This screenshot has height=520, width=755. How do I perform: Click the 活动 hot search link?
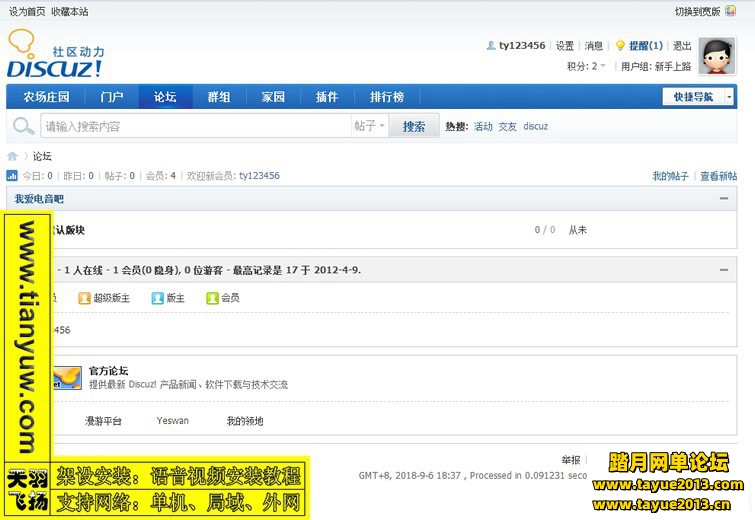pos(483,126)
